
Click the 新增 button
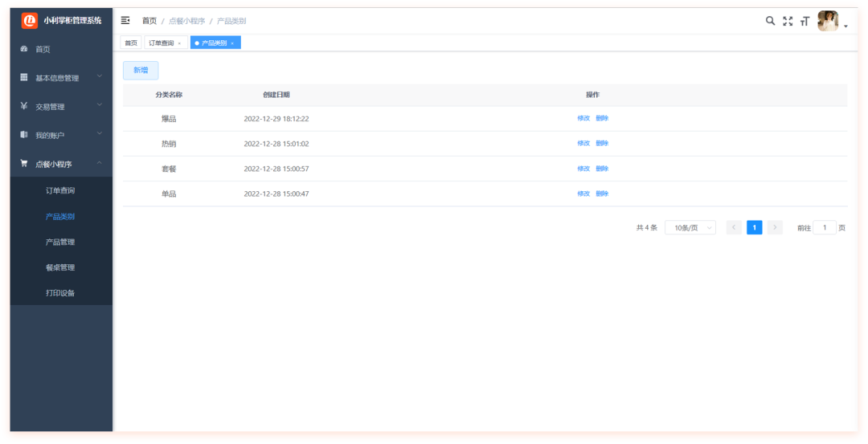[x=141, y=70]
